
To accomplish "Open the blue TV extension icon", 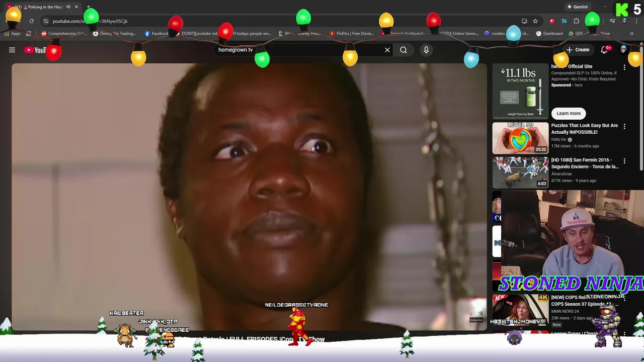I will (x=564, y=21).
